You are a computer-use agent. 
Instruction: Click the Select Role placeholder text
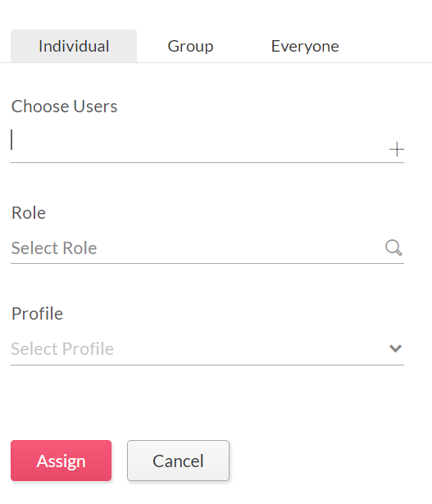point(54,248)
